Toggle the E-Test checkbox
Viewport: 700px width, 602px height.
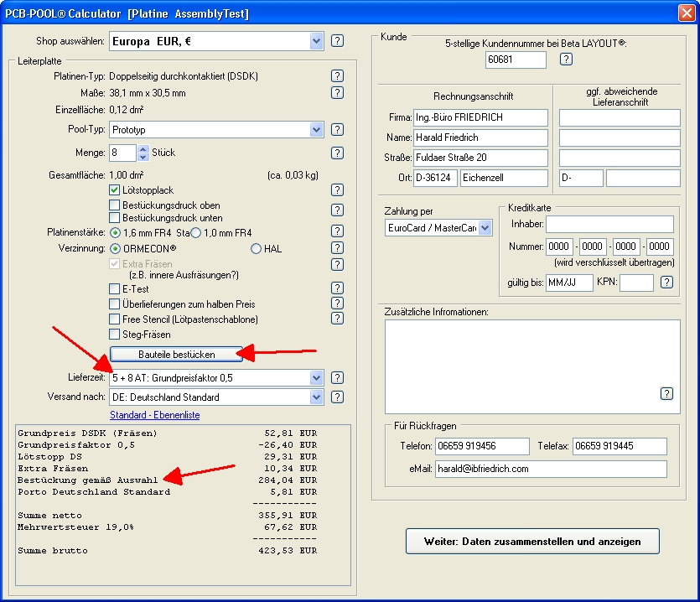tap(115, 288)
